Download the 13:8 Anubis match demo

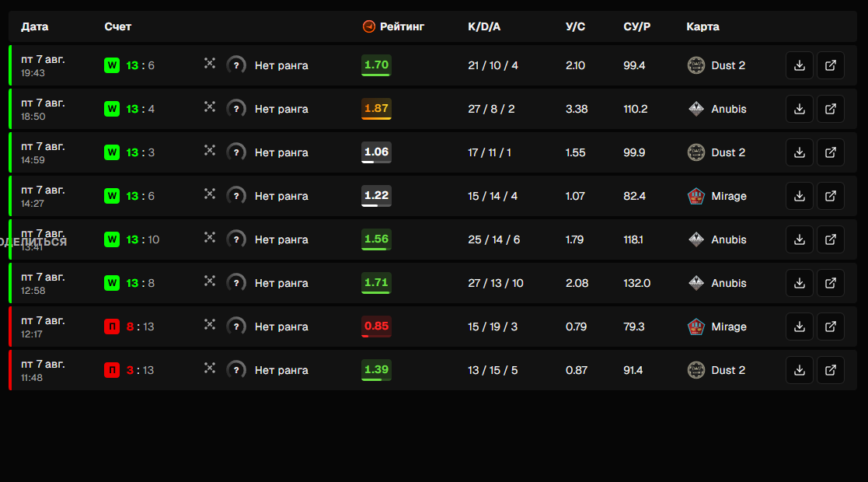point(800,283)
